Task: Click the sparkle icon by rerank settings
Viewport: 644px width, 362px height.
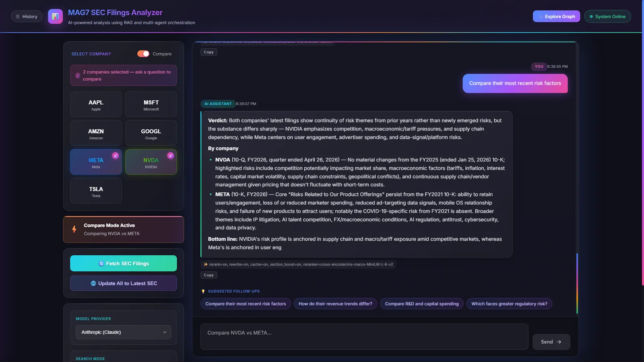Action: coord(206,265)
